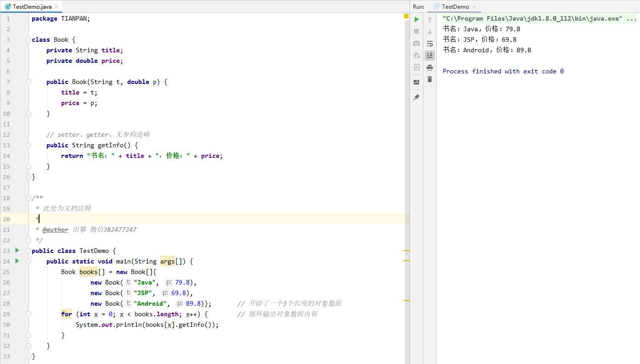Screen dimensions: 640x364
Task: Click the 'package TIANPAN;' statement
Action: [x=61, y=18]
